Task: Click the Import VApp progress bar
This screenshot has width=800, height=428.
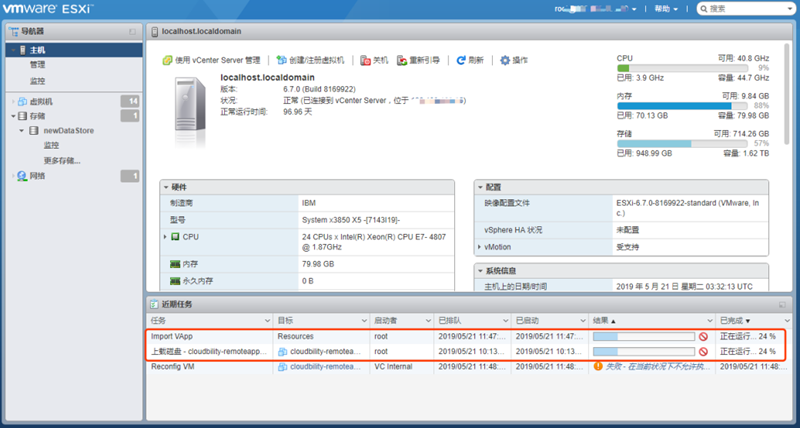Action: tap(643, 338)
